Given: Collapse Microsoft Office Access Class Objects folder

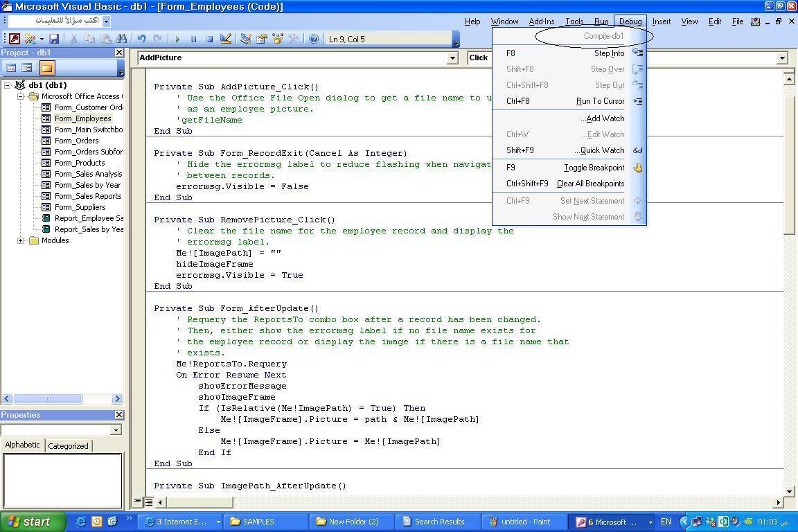Looking at the screenshot, I should tap(20, 96).
